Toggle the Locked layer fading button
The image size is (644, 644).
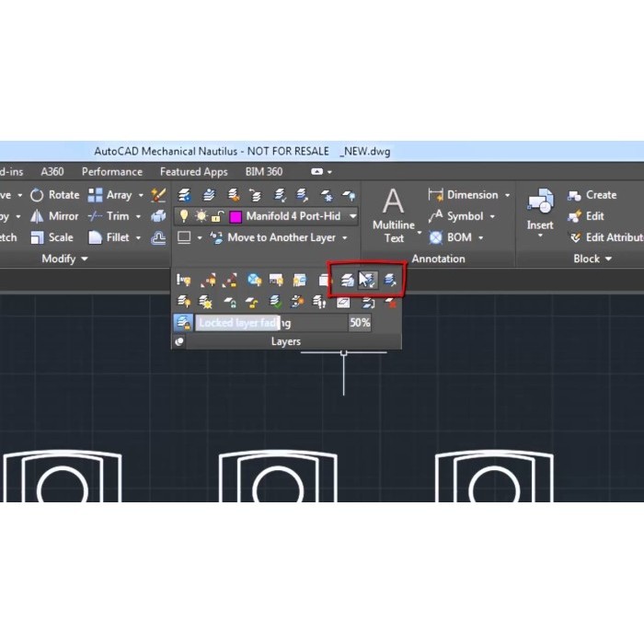[183, 323]
